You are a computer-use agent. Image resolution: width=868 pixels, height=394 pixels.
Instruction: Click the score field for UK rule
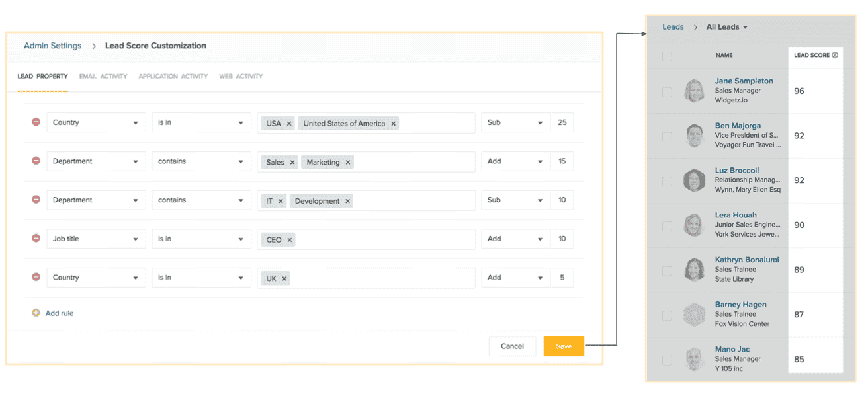click(x=562, y=278)
